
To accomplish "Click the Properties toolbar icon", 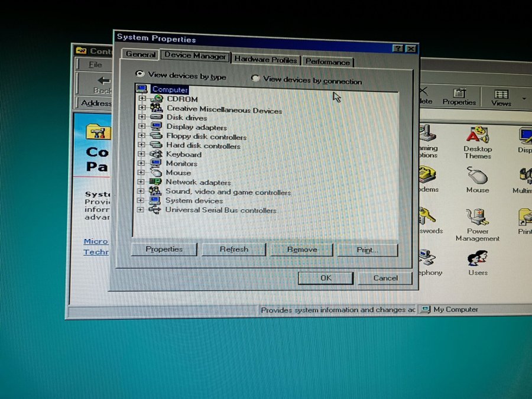I will tap(459, 96).
